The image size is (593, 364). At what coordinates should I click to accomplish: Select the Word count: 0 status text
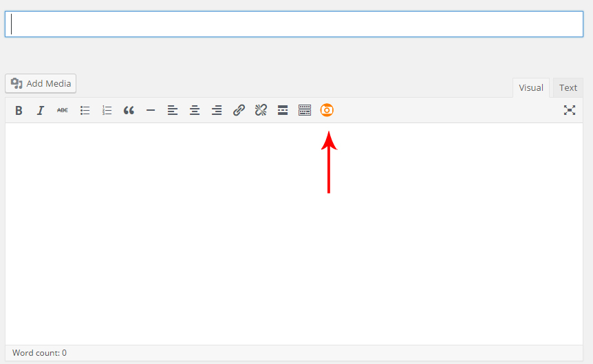[x=39, y=353]
